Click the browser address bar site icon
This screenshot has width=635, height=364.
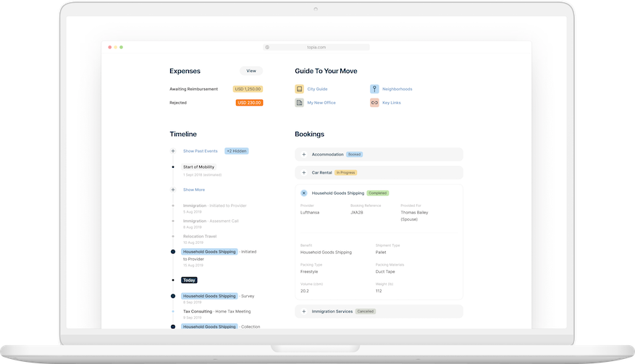267,47
